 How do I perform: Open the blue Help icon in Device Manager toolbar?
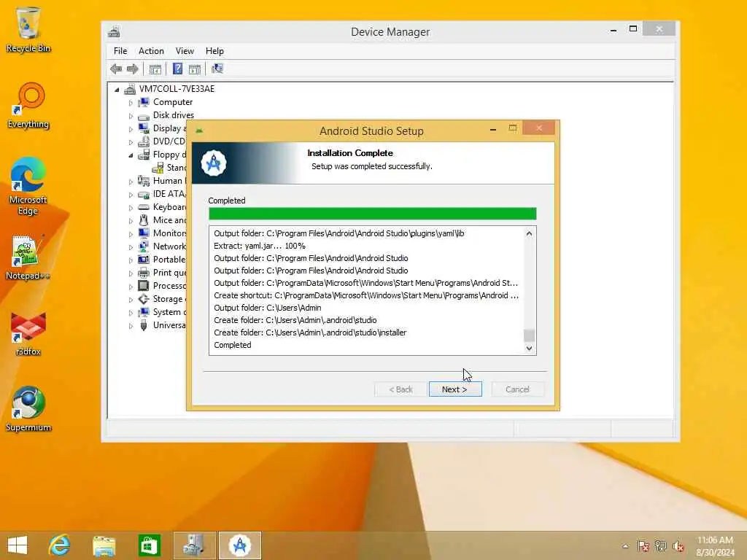pos(177,69)
